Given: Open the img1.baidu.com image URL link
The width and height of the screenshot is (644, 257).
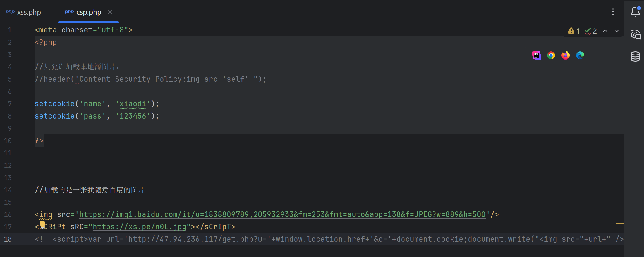Looking at the screenshot, I should [283, 214].
